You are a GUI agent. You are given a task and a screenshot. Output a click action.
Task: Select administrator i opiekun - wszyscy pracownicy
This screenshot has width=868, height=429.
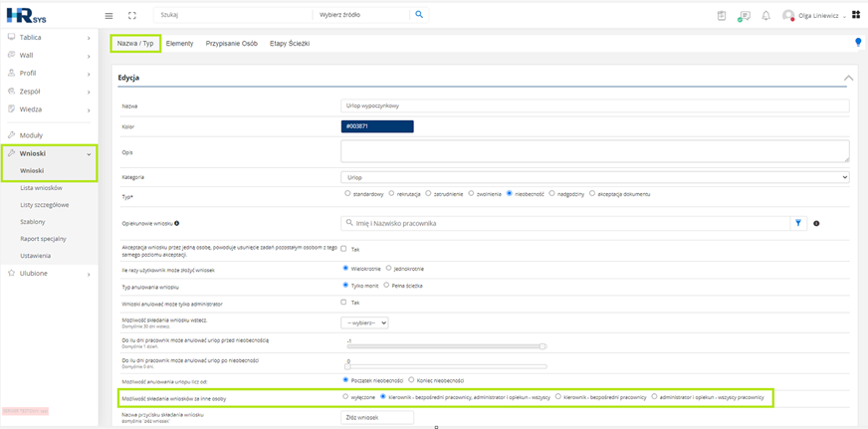pyautogui.click(x=654, y=396)
